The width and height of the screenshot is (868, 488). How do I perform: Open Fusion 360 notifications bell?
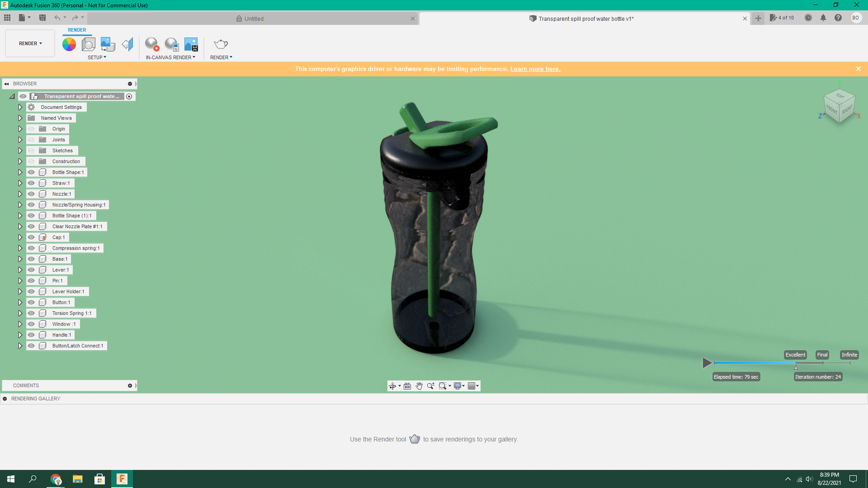[824, 18]
